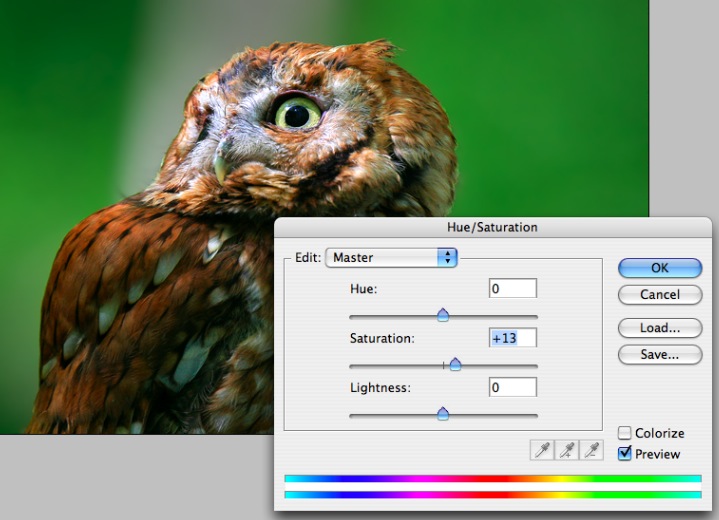Click the Lightness value field

pos(513,387)
